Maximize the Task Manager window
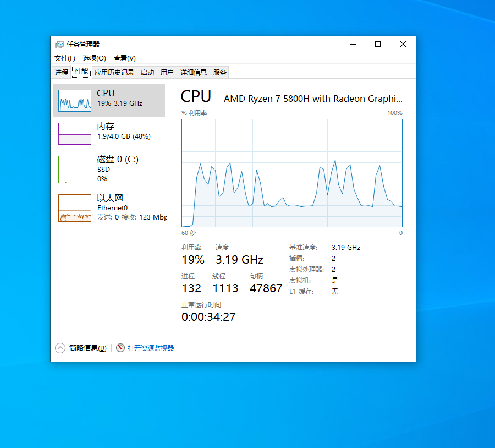 (378, 44)
